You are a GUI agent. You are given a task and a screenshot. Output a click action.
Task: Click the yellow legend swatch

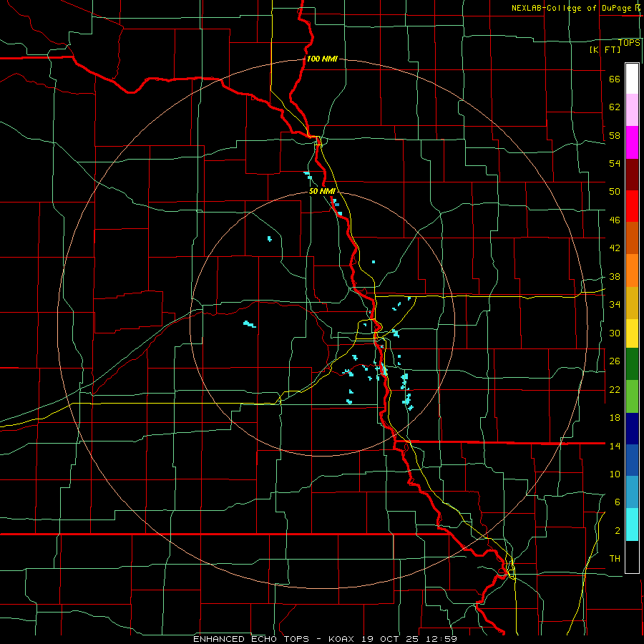[x=632, y=333]
